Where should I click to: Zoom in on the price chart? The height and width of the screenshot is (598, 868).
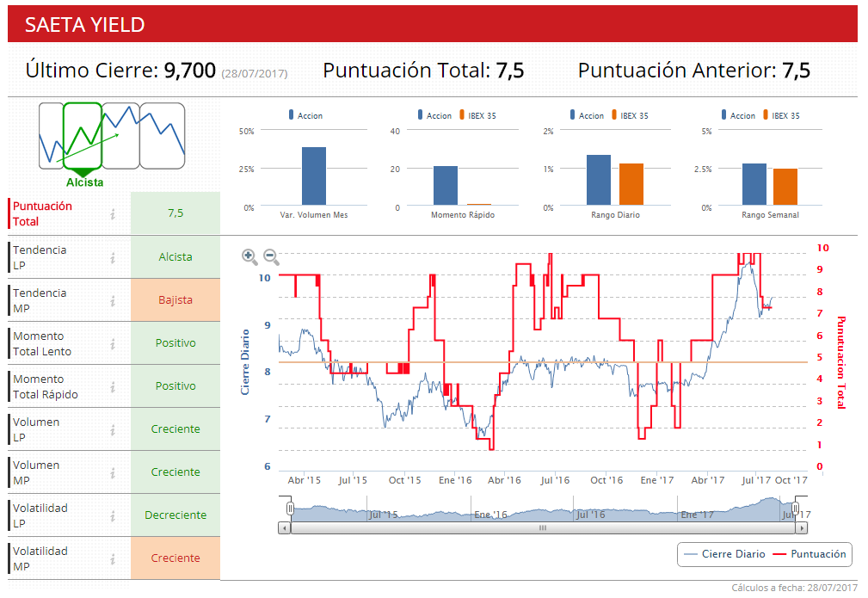[x=249, y=256]
